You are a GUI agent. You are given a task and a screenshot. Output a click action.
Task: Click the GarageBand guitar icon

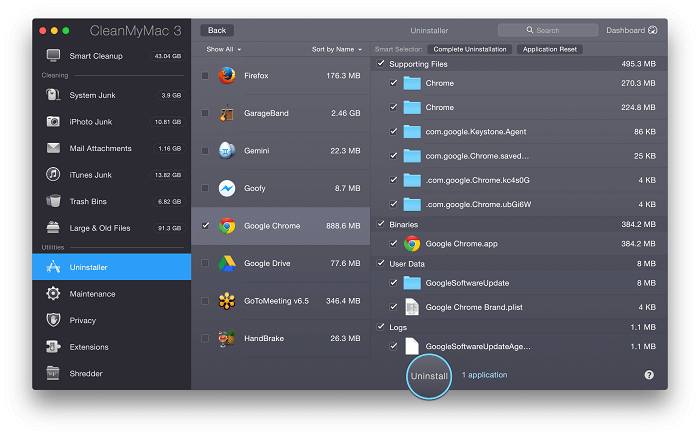[x=227, y=113]
